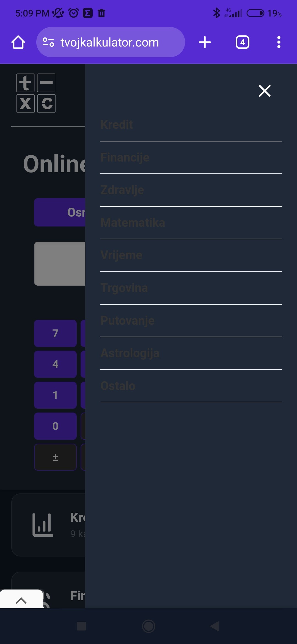
Task: Open the tab switcher showing 4 tabs
Action: tap(242, 42)
